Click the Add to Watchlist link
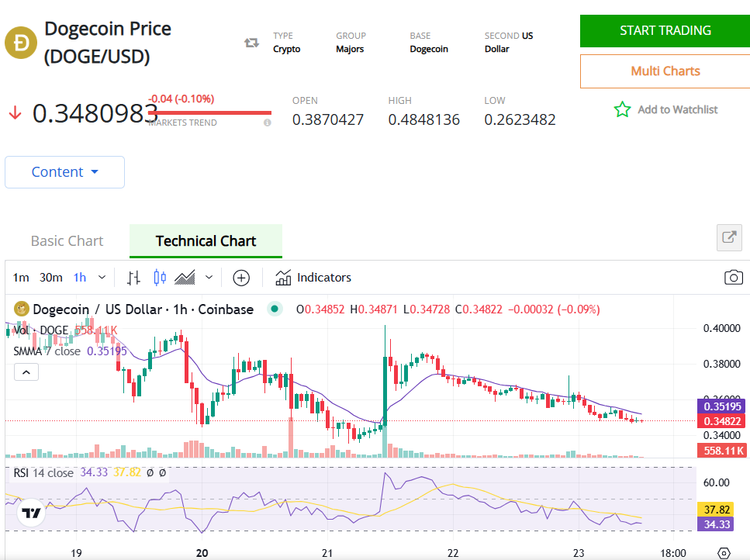The width and height of the screenshot is (750, 560). click(x=677, y=109)
